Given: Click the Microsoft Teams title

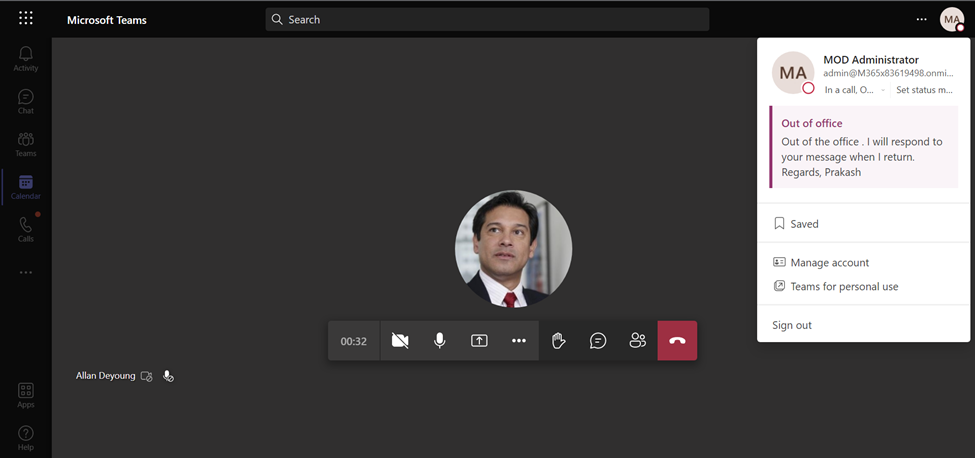Looking at the screenshot, I should point(107,20).
